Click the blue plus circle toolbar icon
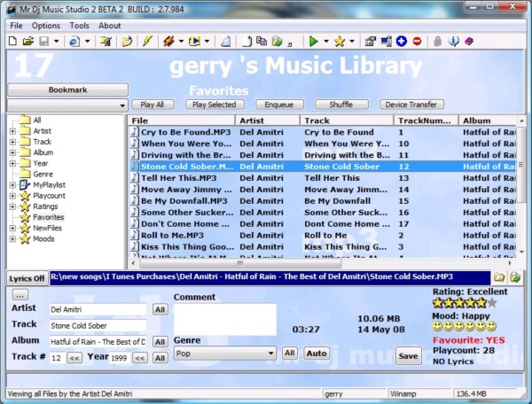Screen dimensions: 532x404 (401, 42)
